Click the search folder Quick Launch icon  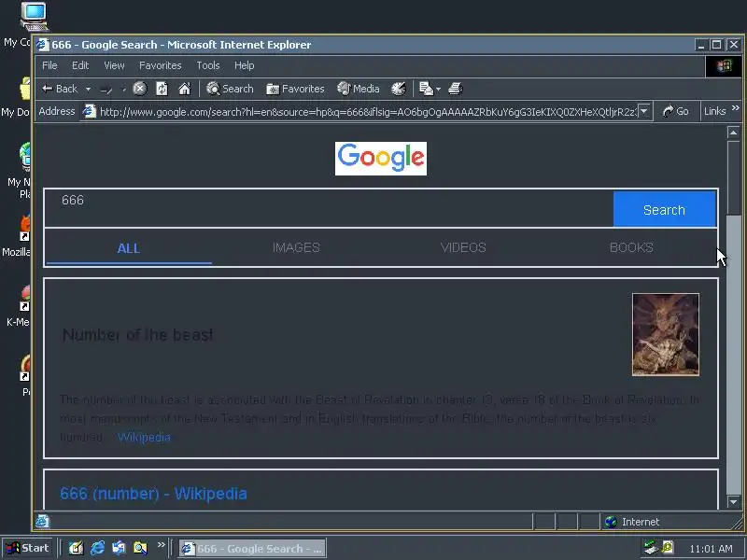(141, 548)
